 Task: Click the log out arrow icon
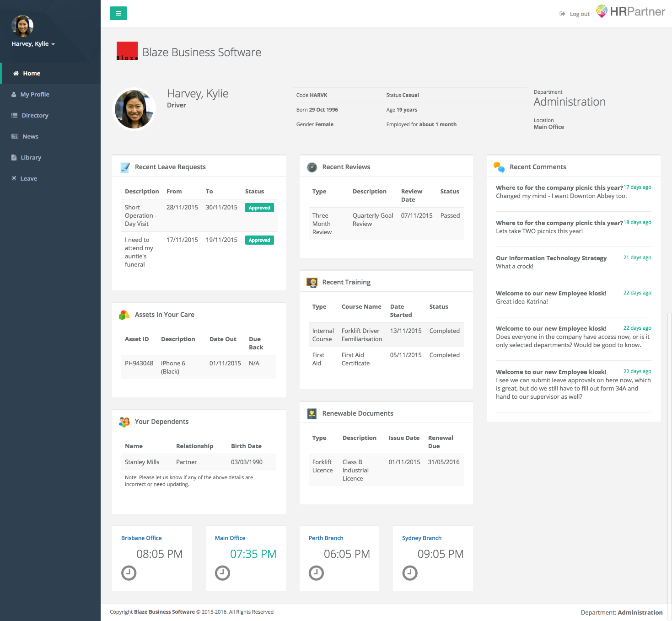coord(563,14)
